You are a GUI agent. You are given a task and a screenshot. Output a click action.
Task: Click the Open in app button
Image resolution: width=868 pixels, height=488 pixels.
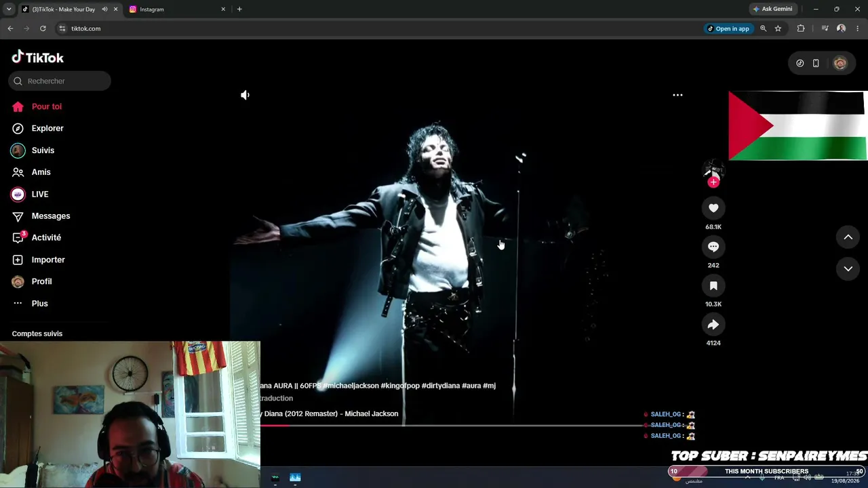(x=728, y=28)
